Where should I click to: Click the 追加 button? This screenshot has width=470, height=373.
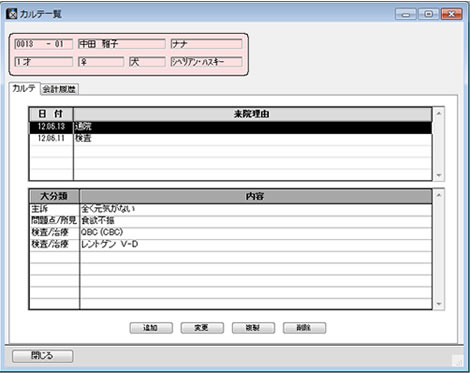tap(151, 328)
